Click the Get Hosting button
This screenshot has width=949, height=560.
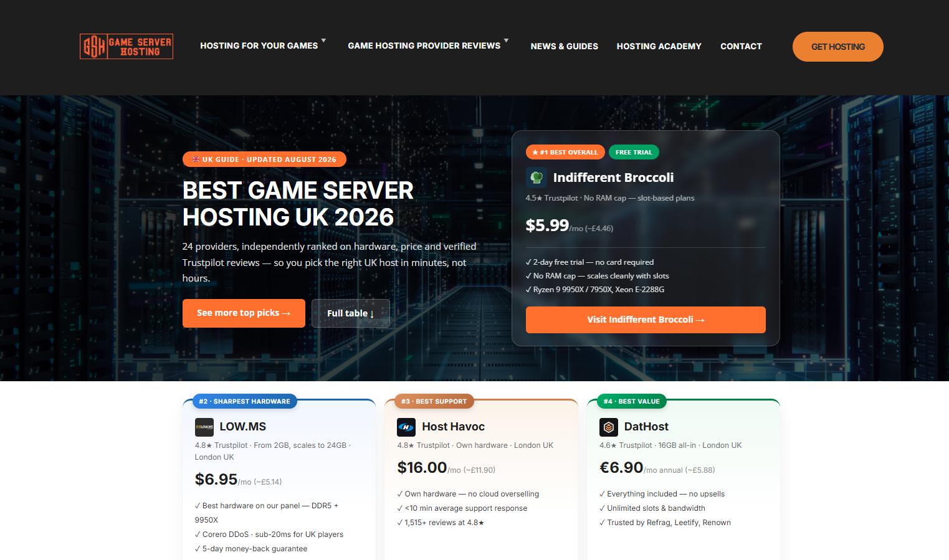click(x=838, y=47)
